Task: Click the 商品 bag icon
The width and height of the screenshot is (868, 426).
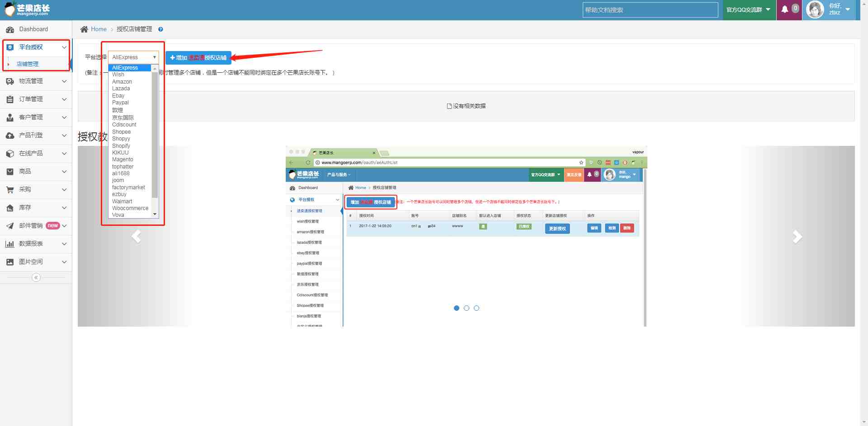Action: pyautogui.click(x=10, y=172)
